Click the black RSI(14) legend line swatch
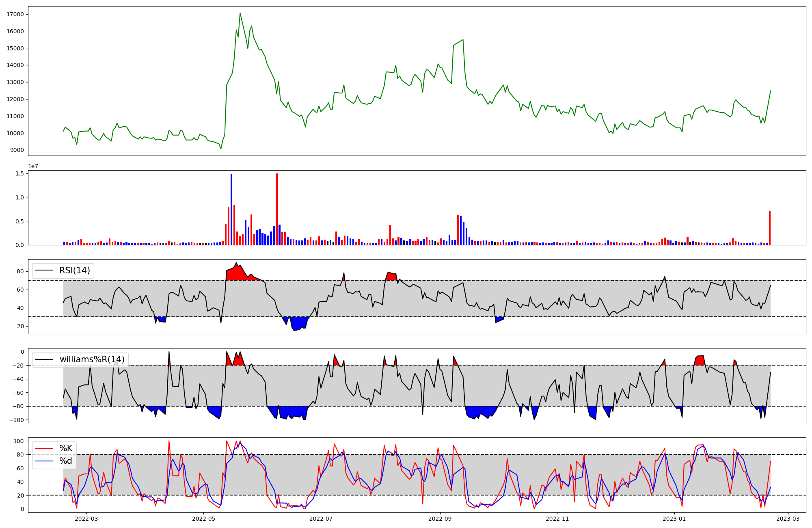The image size is (812, 528). click(45, 270)
